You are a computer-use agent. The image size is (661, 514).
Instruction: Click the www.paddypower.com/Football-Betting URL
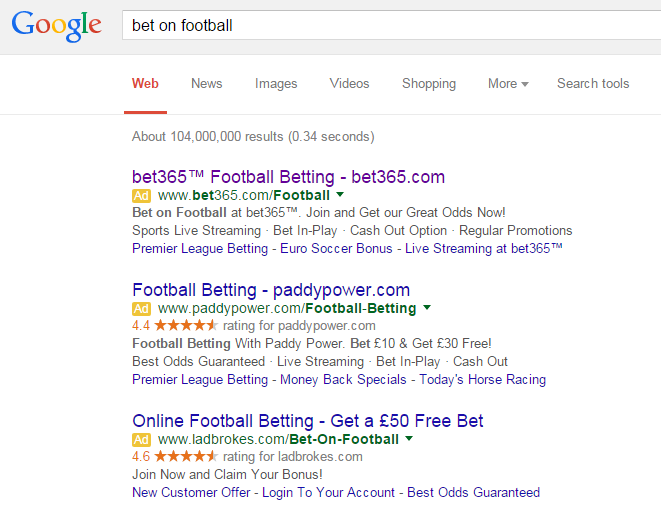(287, 309)
